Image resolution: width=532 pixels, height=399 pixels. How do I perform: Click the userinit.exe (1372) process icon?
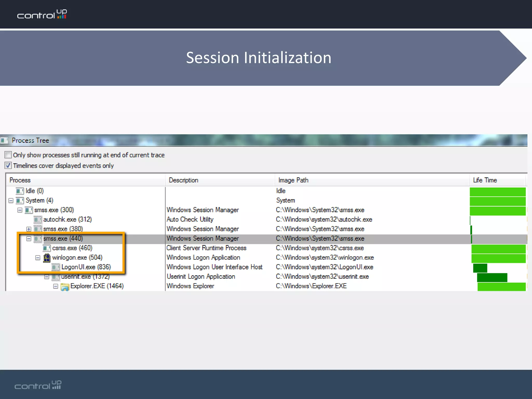[x=56, y=277]
